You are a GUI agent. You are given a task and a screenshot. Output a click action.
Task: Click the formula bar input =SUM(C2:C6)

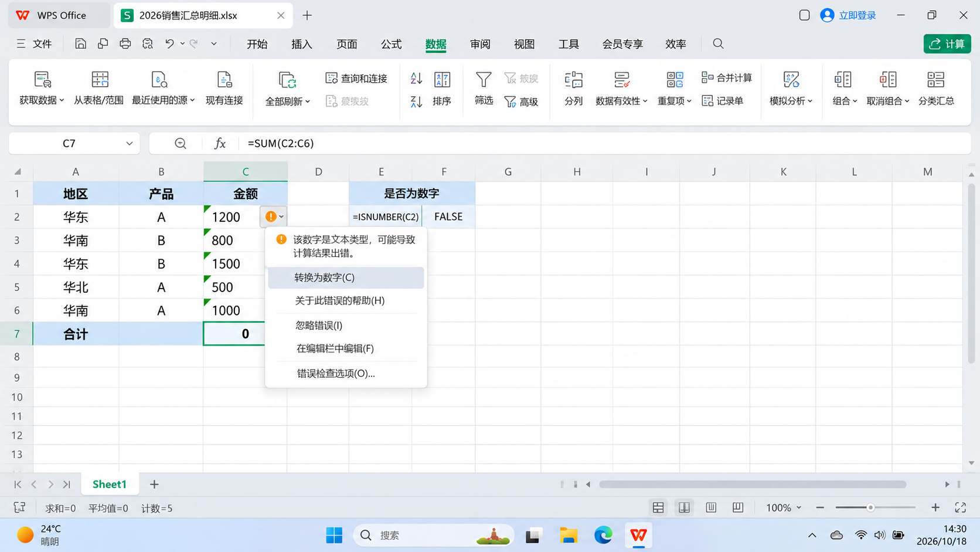click(x=606, y=143)
